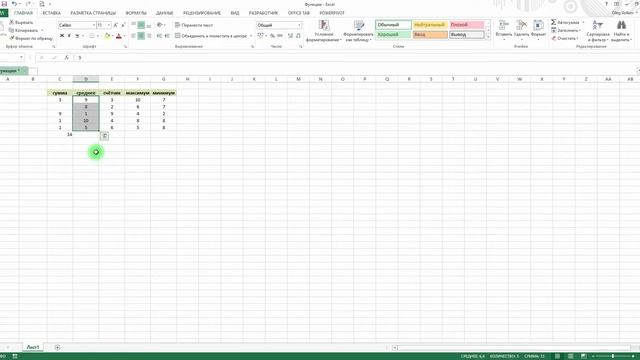Image resolution: width=640 pixels, height=360 pixels.
Task: Click the Quick Analysis button below selection
Action: tap(104, 136)
